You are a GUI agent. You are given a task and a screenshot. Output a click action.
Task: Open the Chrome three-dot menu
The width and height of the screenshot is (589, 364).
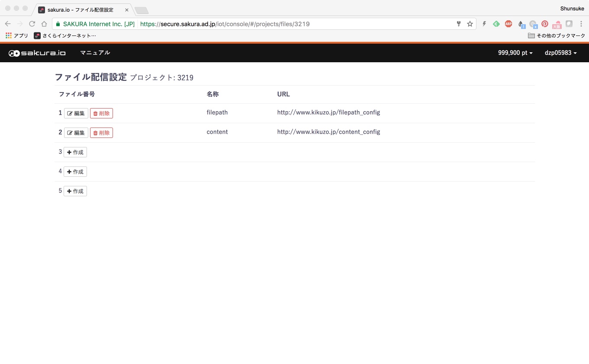[581, 24]
